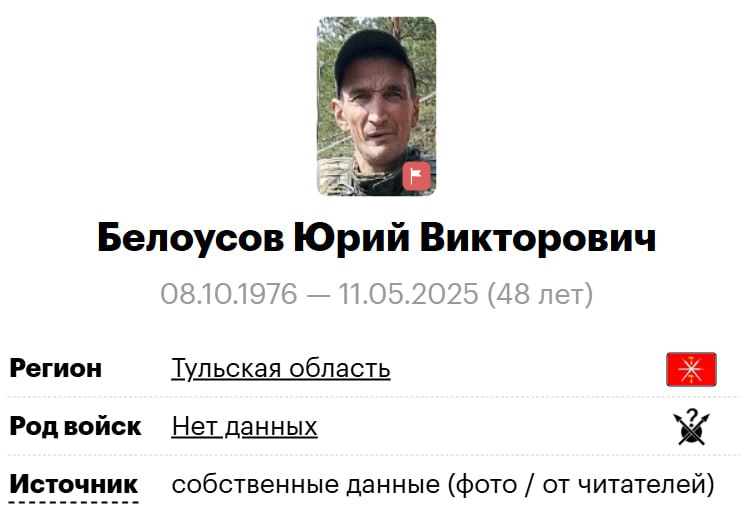This screenshot has width=740, height=515.
Task: Click the death date 11.05.2025
Action: pyautogui.click(x=408, y=294)
